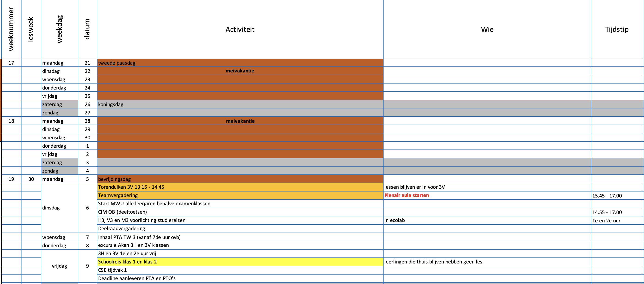This screenshot has width=644, height=284.
Task: Select 'leerlingen die thuis blijven hebben geen les.'
Action: coord(487,262)
